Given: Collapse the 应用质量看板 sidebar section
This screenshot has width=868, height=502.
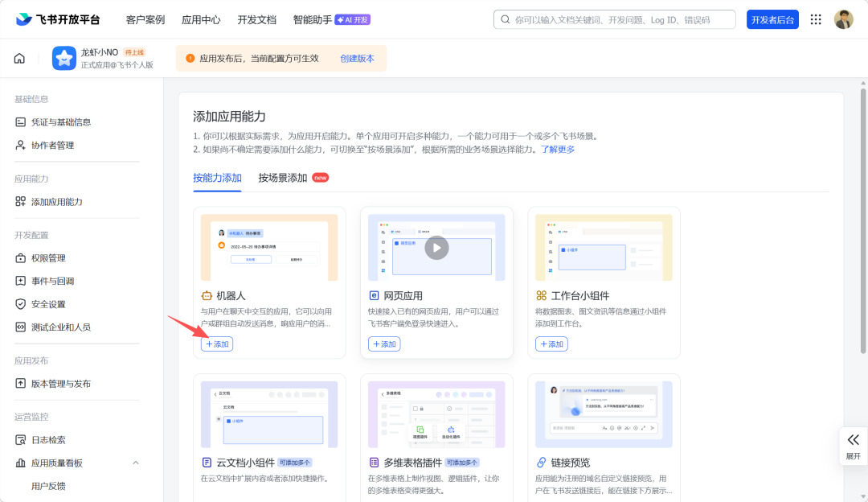Looking at the screenshot, I should coord(135,463).
